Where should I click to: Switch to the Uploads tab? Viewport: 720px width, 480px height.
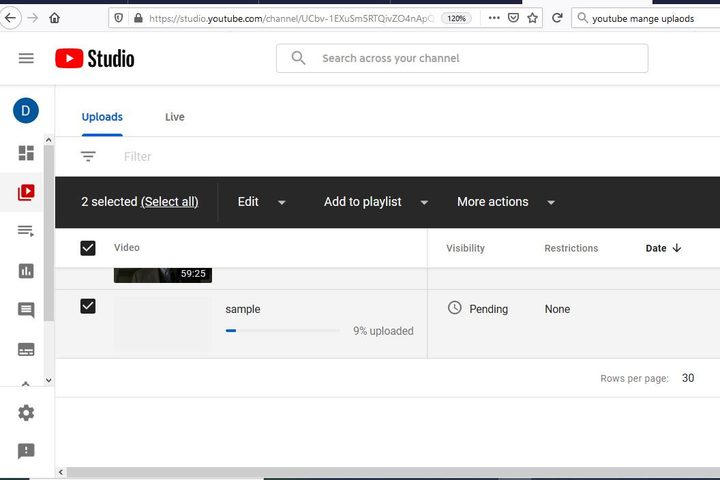tap(102, 117)
